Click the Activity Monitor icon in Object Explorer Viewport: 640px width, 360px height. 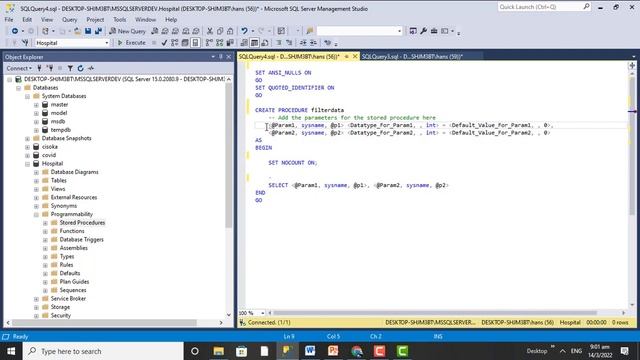coord(91,68)
